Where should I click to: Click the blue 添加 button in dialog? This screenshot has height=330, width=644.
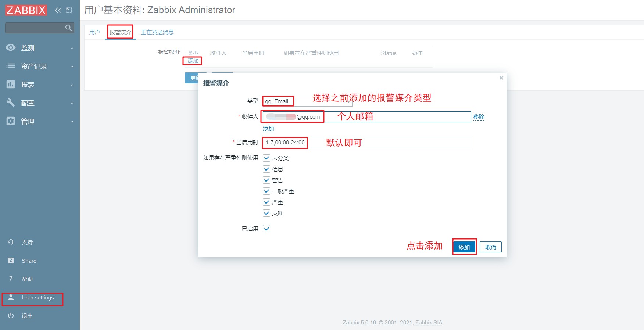[x=464, y=247]
